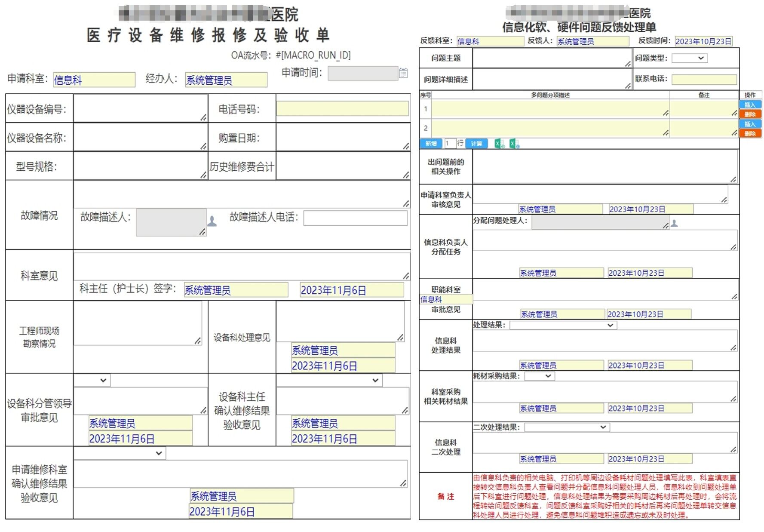Click the person icon next to 故障描述人

coord(212,221)
